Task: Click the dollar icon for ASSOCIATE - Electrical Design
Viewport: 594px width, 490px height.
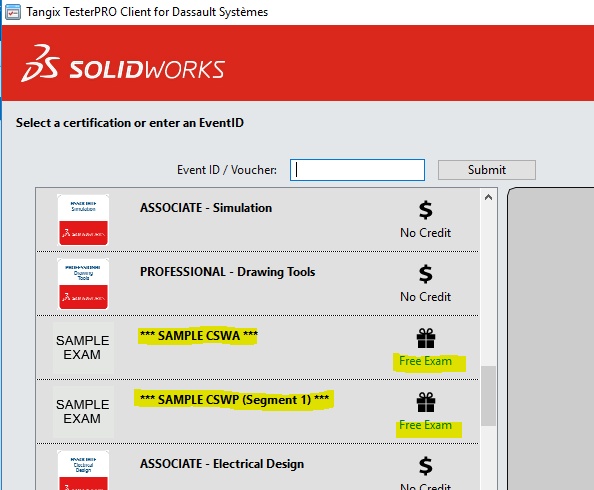Action: (425, 466)
